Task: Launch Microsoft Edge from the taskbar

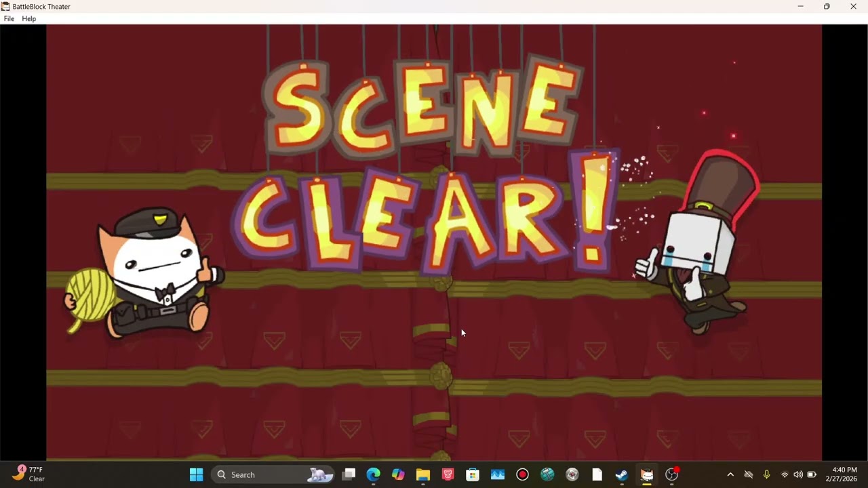Action: point(374,474)
